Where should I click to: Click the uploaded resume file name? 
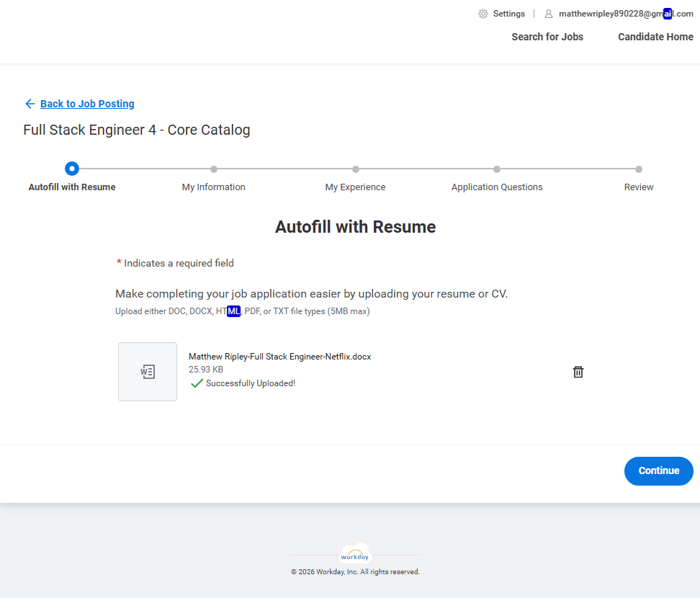tap(279, 356)
